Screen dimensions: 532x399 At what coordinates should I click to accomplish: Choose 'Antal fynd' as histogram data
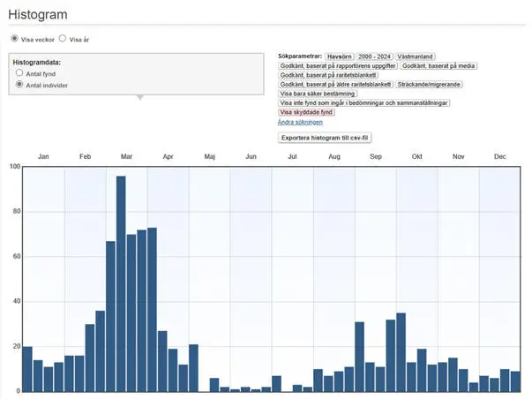(20, 74)
